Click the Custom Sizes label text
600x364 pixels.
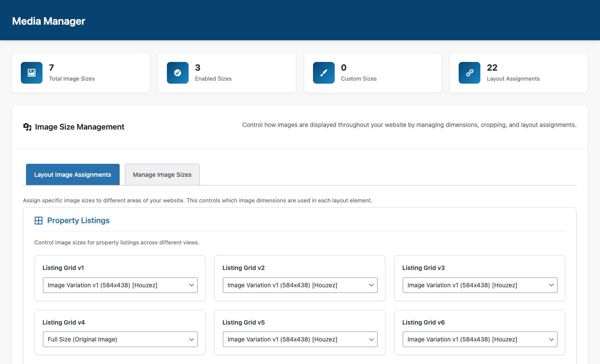click(359, 79)
